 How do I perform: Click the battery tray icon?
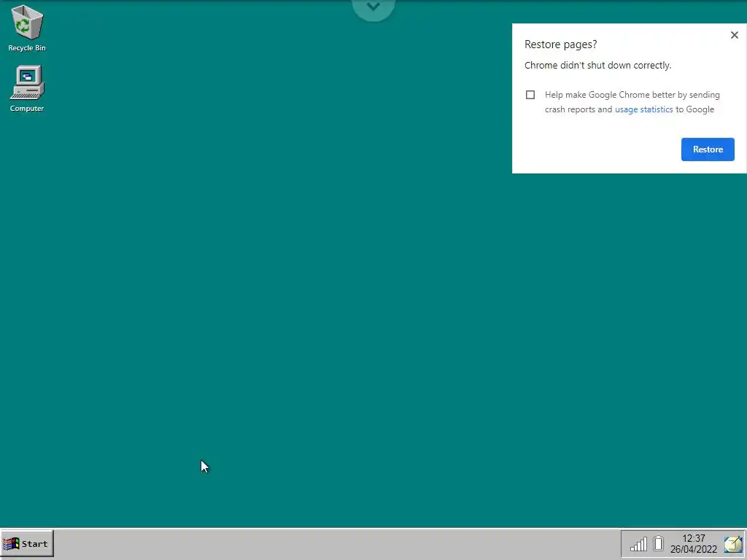[x=659, y=543]
